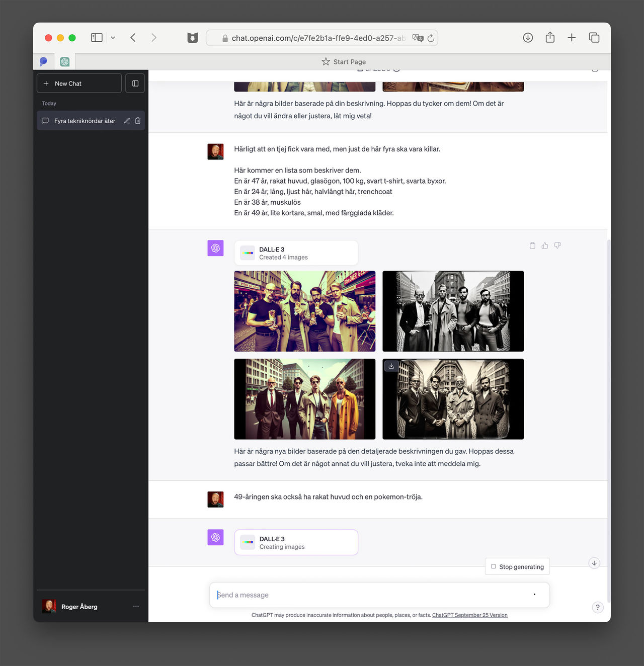Open Safari downloads icon

pos(528,38)
